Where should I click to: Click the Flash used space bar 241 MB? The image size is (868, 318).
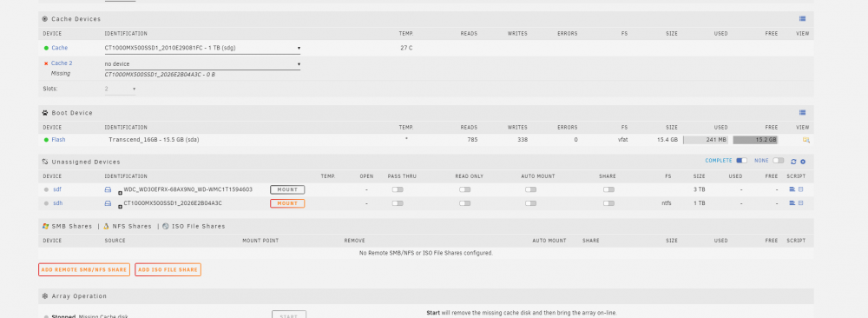tap(706, 140)
